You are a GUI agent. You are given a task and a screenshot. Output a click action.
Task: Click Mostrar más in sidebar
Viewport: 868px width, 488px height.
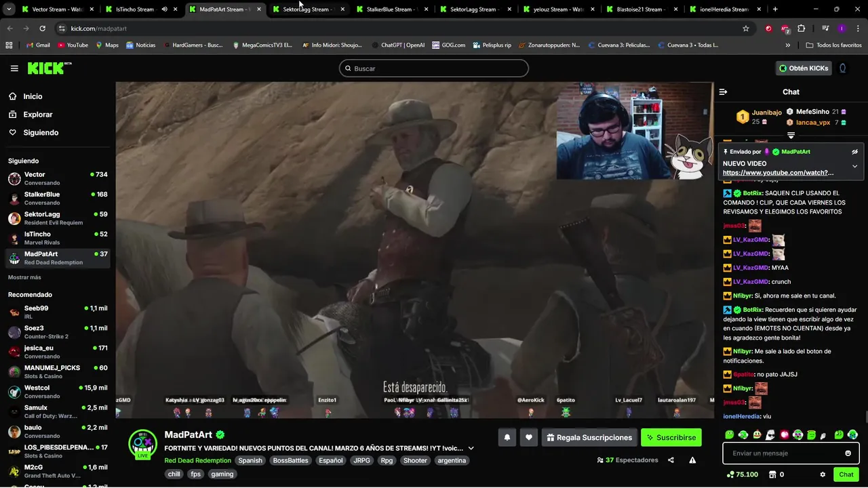[24, 277]
